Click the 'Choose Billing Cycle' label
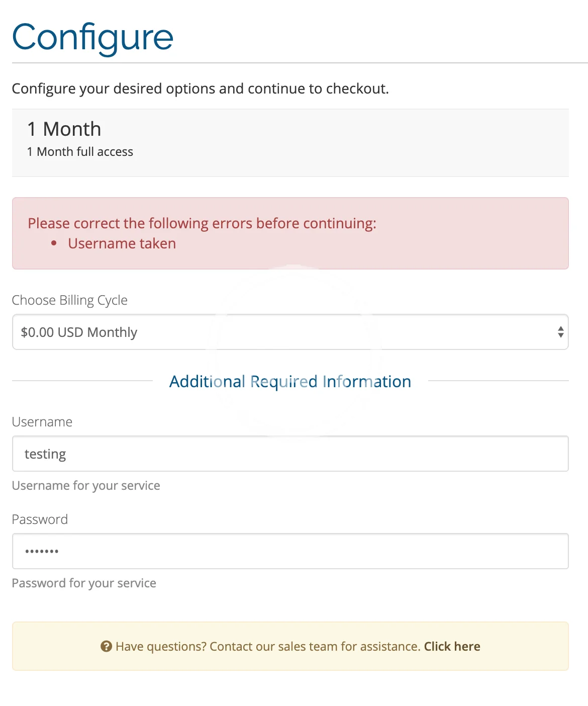Screen dimensions: 588x706 (70, 300)
